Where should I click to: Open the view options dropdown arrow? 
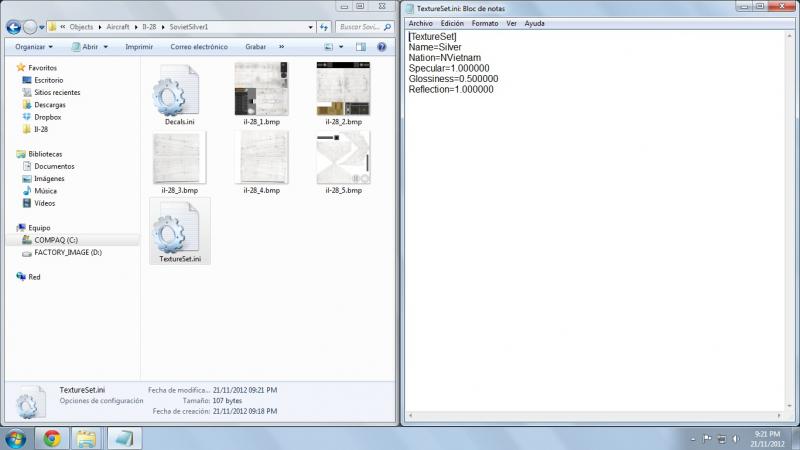pos(341,47)
